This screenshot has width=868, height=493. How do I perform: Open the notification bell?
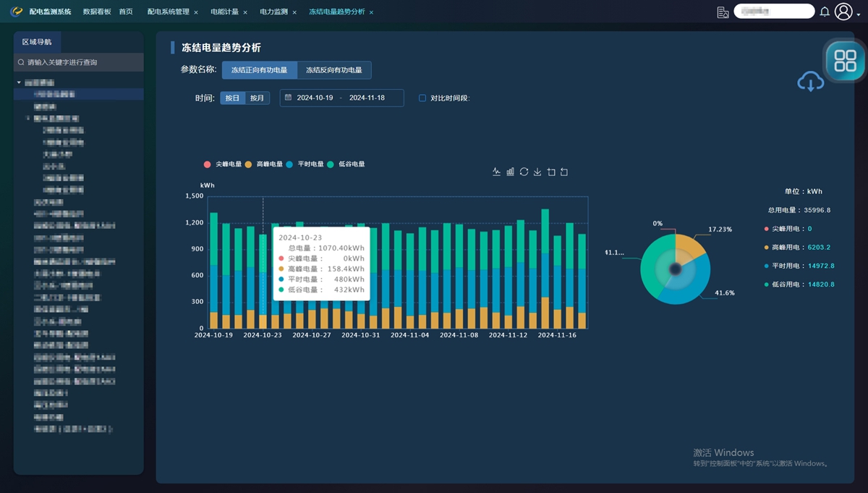point(825,12)
